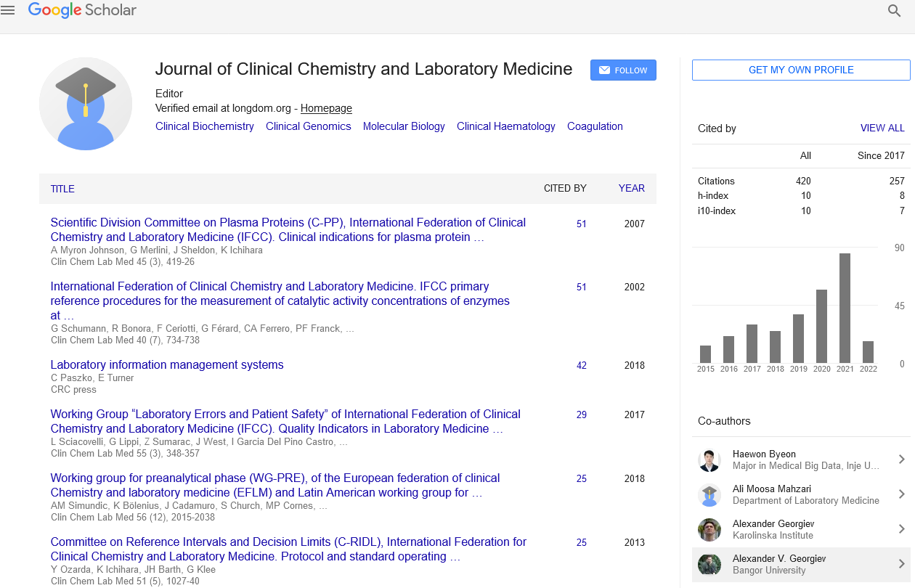Expand Ali Moosa Mahzari chevron arrow
Image resolution: width=915 pixels, height=588 pixels.
click(x=901, y=494)
